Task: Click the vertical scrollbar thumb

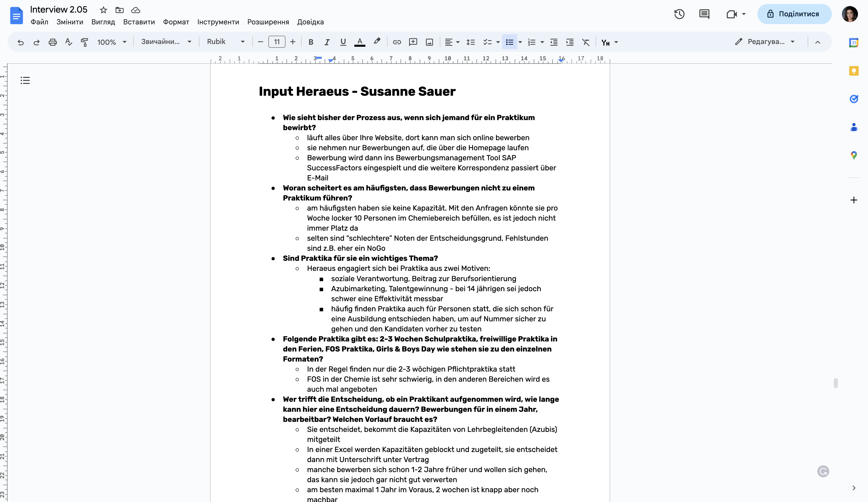Action: coord(836,383)
